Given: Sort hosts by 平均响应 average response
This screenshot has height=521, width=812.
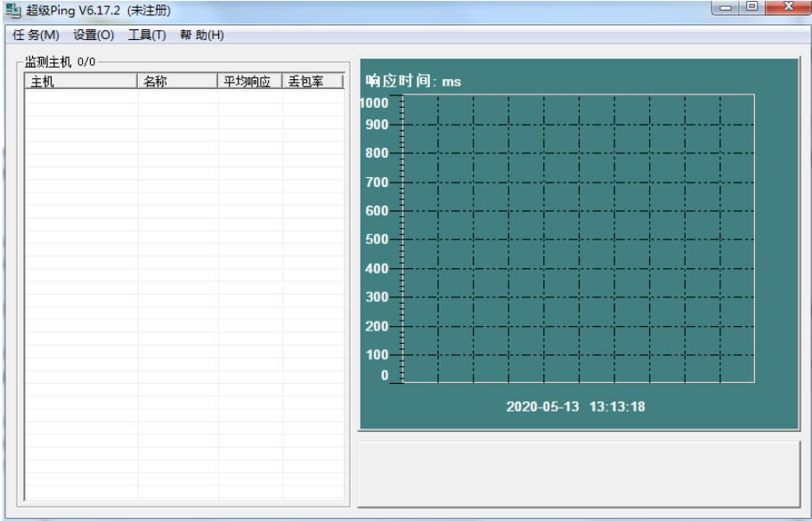Looking at the screenshot, I should click(x=247, y=80).
